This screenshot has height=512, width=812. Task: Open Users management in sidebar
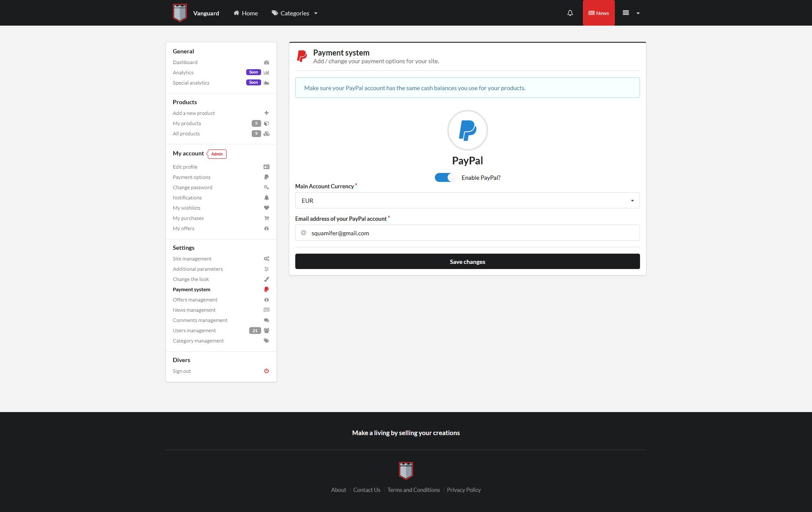click(194, 331)
